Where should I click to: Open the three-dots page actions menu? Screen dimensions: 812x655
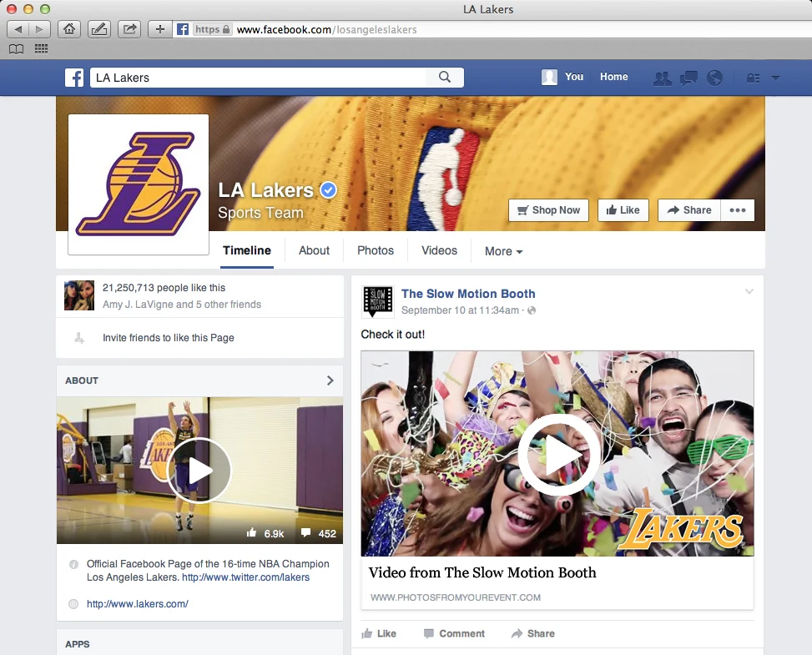[x=738, y=210]
